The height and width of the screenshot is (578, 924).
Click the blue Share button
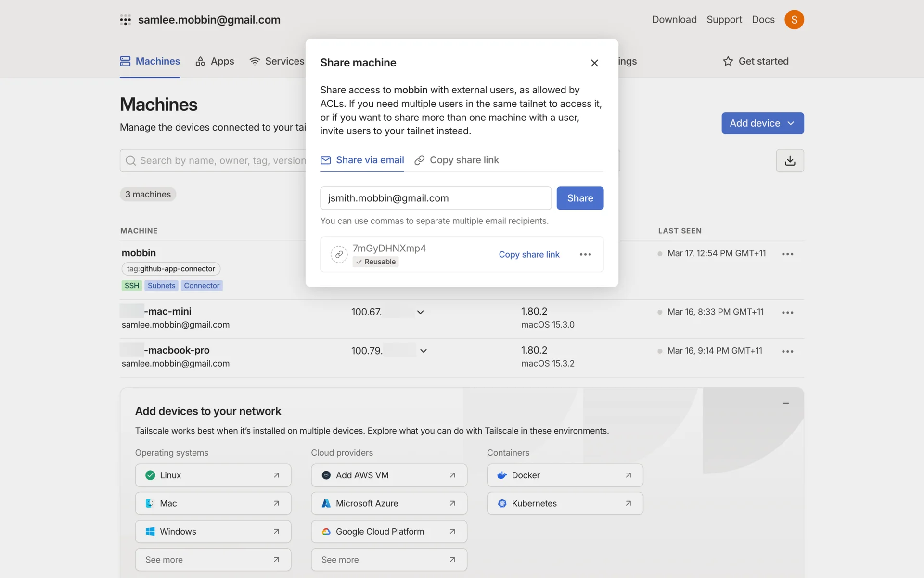click(x=579, y=198)
